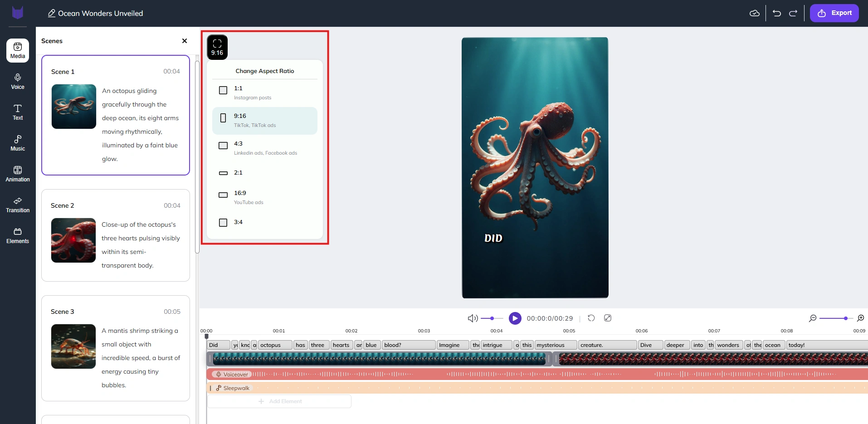868x424 pixels.
Task: Choose the 4:3 LinkedIn ads ratio
Action: click(265, 148)
